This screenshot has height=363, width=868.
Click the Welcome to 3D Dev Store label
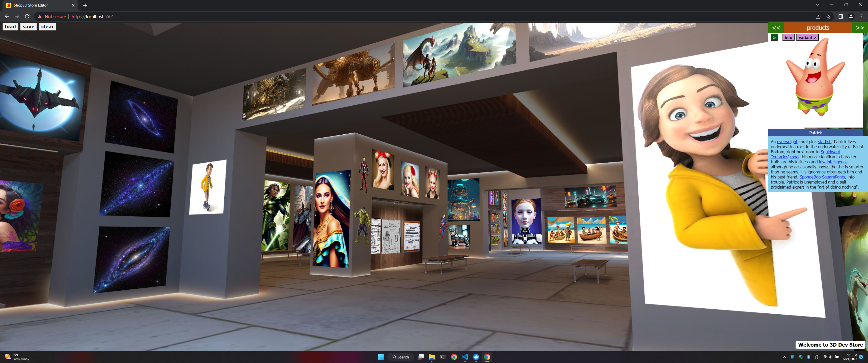pyautogui.click(x=830, y=345)
